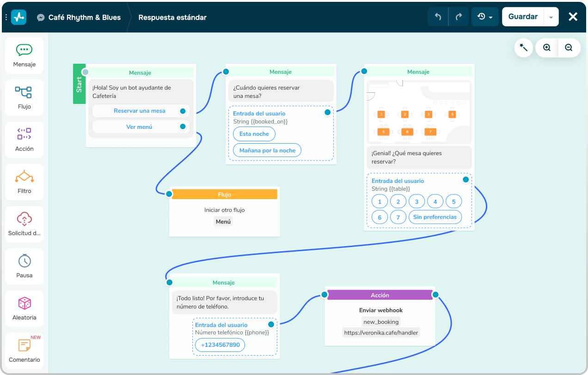Close the flow editor with X
The width and height of the screenshot is (588, 375).
click(573, 17)
